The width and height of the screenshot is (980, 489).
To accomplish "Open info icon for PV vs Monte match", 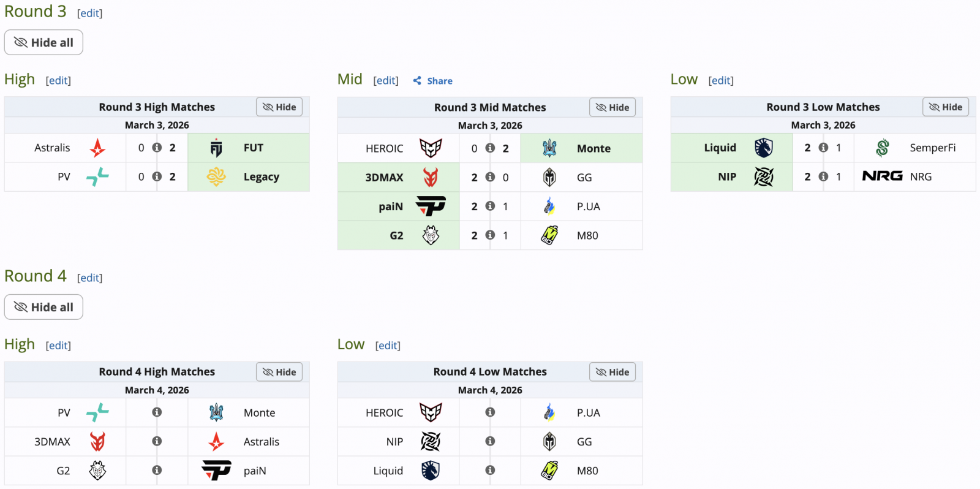I will (157, 412).
